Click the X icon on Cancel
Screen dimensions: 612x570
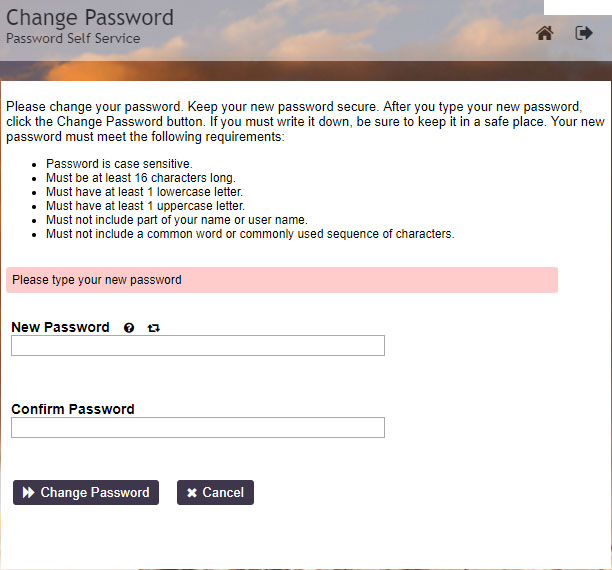click(192, 493)
